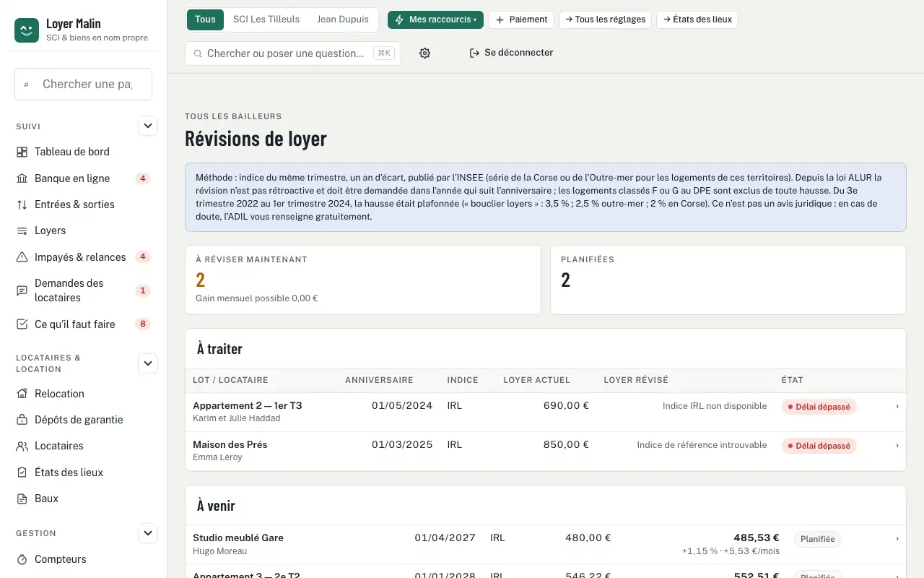
Task: Collapse the GESTION sidebar section
Action: pyautogui.click(x=148, y=533)
